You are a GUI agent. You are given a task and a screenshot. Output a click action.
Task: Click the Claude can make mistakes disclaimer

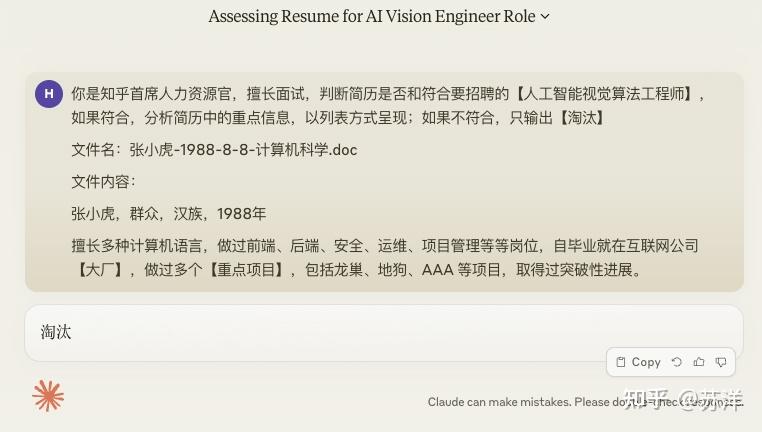pyautogui.click(x=586, y=402)
